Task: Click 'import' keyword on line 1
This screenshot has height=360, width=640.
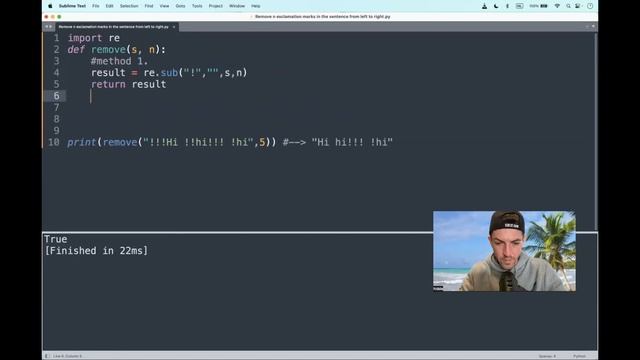Action: 85,38
